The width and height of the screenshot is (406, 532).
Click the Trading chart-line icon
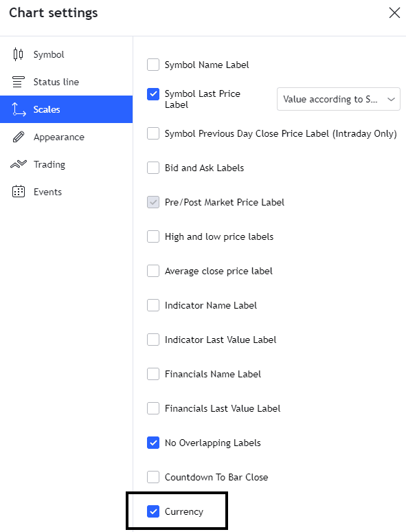click(19, 164)
